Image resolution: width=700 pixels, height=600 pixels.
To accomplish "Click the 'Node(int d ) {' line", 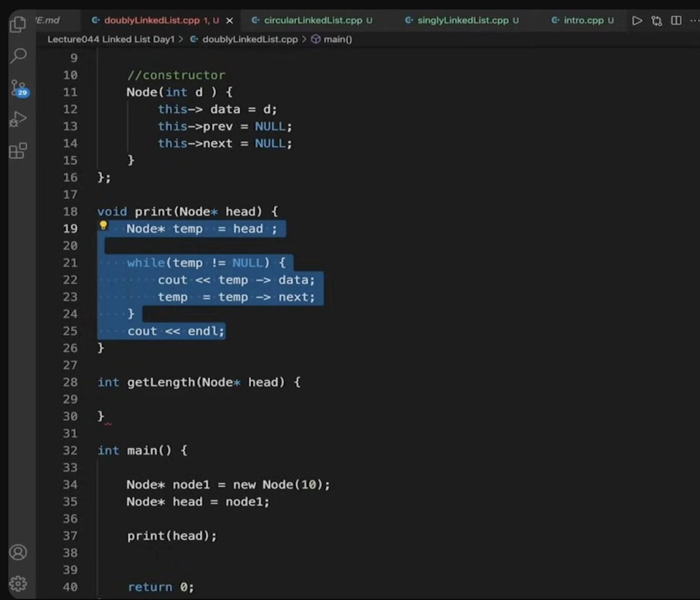I will (x=180, y=92).
